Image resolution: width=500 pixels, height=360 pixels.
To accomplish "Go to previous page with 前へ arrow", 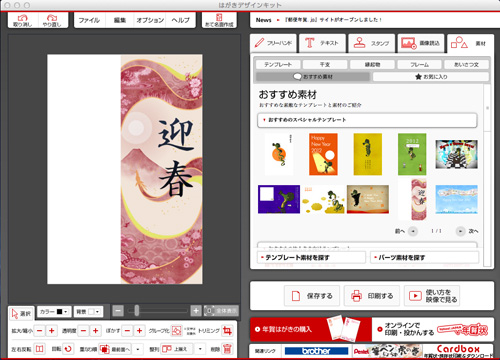I will [413, 231].
